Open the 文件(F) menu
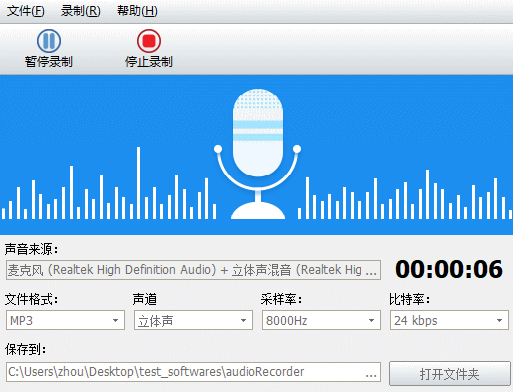513x392 pixels. 26,11
